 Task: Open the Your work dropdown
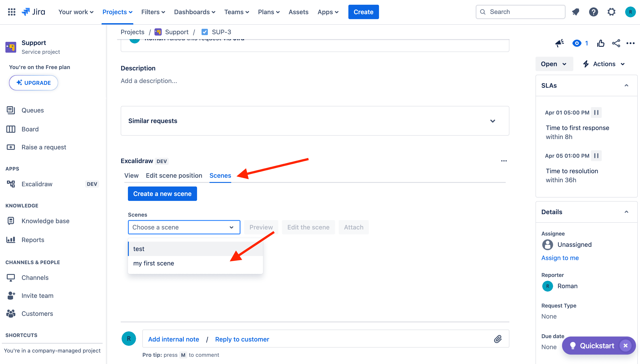(76, 12)
